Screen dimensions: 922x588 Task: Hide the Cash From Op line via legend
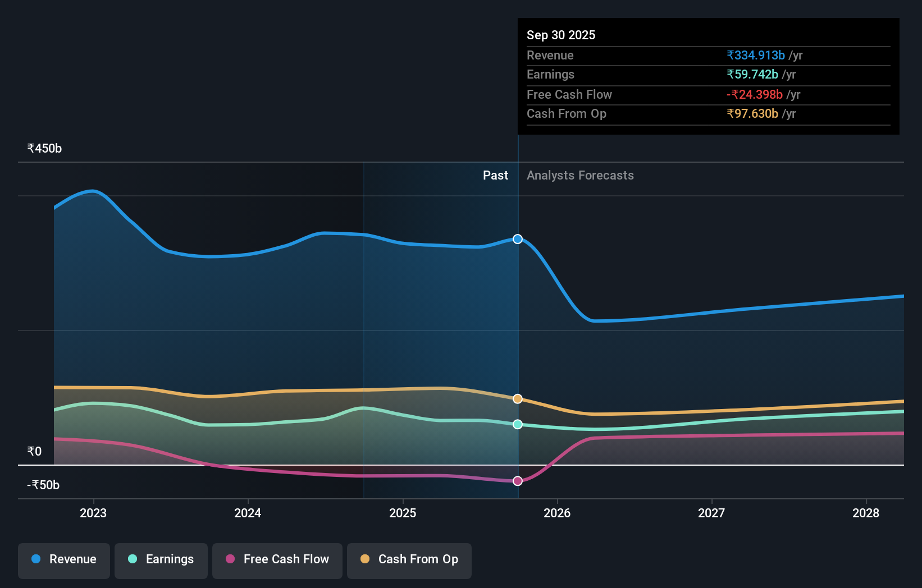coord(409,559)
